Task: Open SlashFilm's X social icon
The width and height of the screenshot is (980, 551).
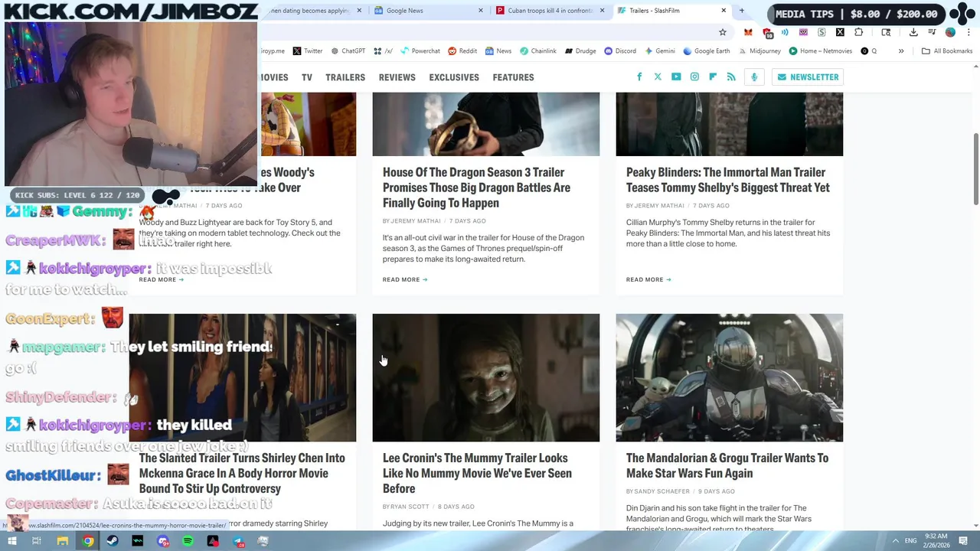Action: (x=658, y=77)
